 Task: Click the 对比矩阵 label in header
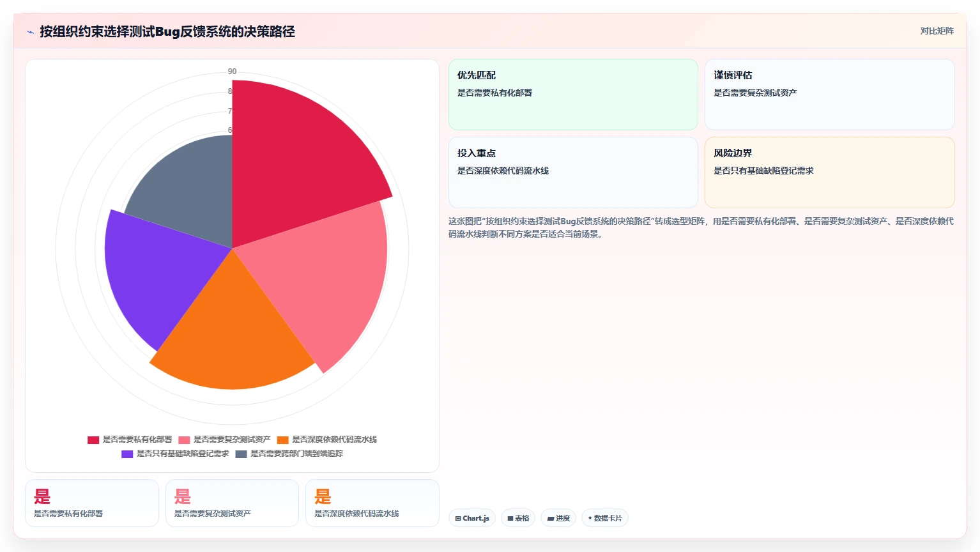pyautogui.click(x=937, y=31)
